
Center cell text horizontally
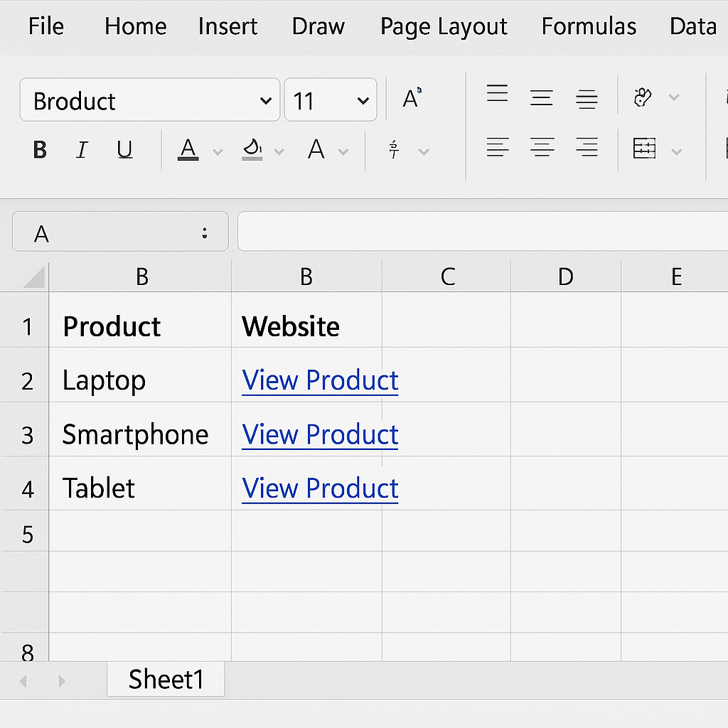pyautogui.click(x=542, y=148)
